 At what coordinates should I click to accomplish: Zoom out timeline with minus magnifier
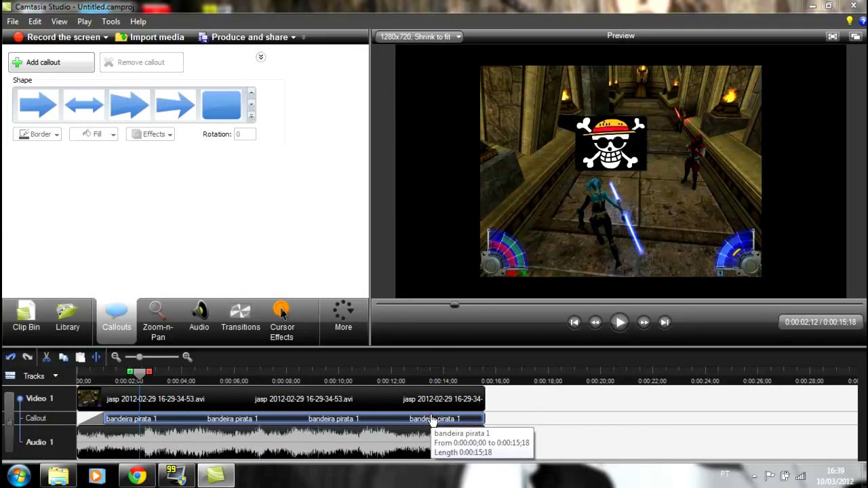(116, 357)
